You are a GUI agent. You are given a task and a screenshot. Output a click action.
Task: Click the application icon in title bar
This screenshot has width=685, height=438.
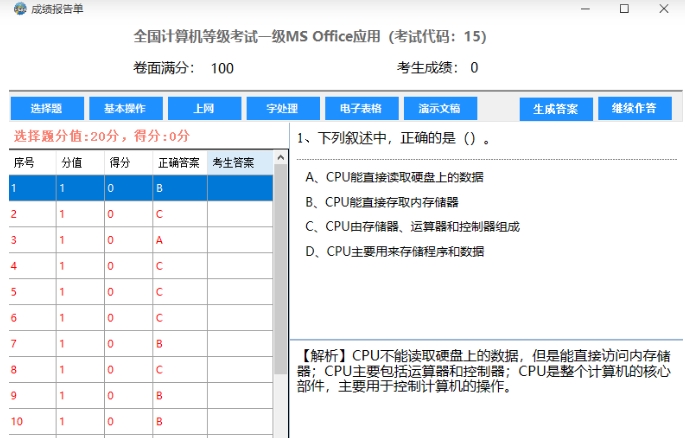pyautogui.click(x=20, y=9)
